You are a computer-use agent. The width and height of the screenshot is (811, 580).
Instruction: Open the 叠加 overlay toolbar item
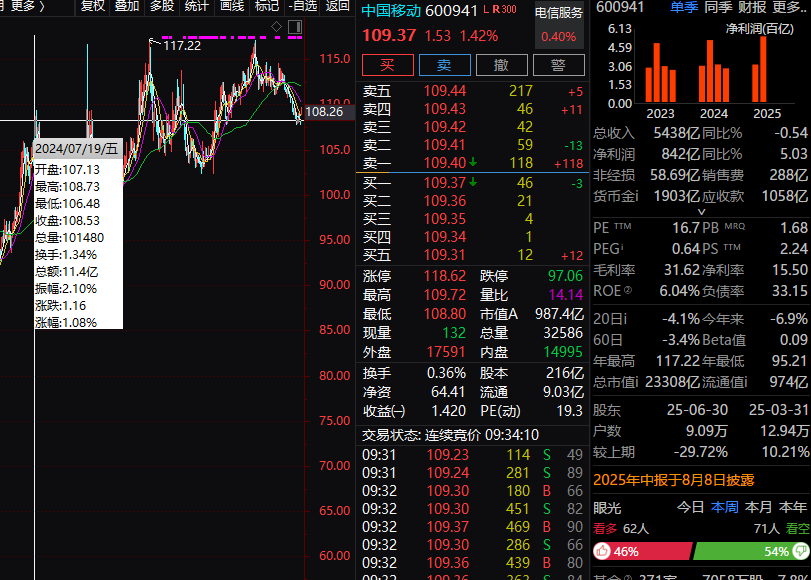point(127,6)
